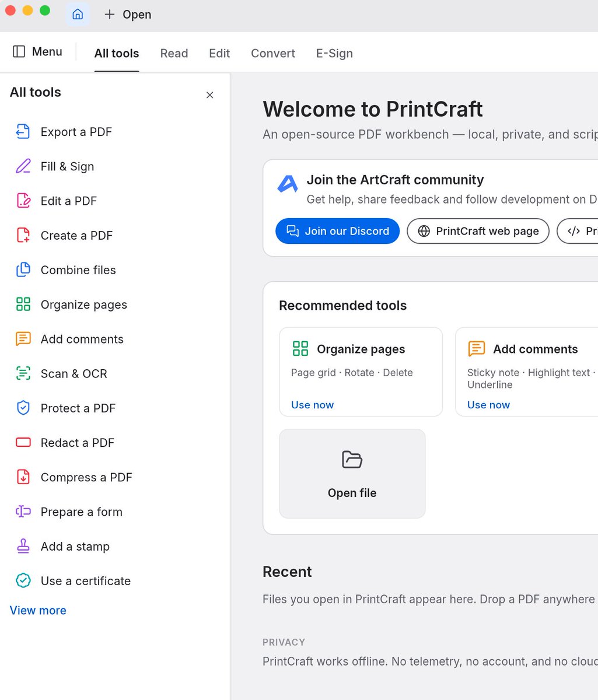
Task: Click the plus icon next to Open
Action: tap(109, 15)
